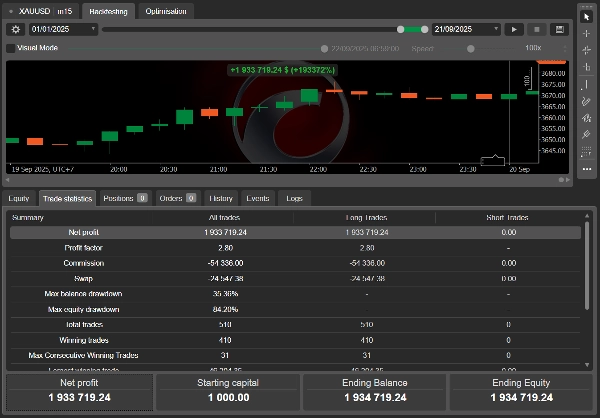This screenshot has width=600, height=418.
Task: Select the vertical line drawing tool
Action: (586, 85)
